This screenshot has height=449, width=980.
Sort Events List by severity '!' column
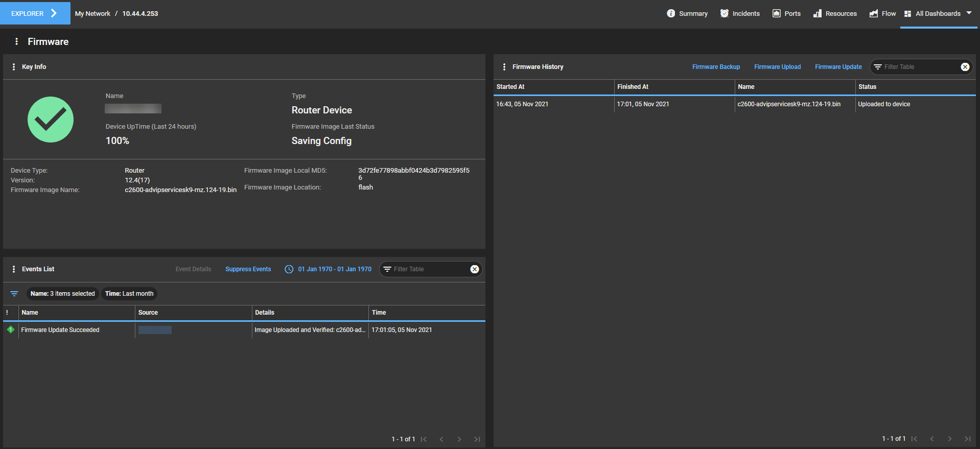coord(11,313)
